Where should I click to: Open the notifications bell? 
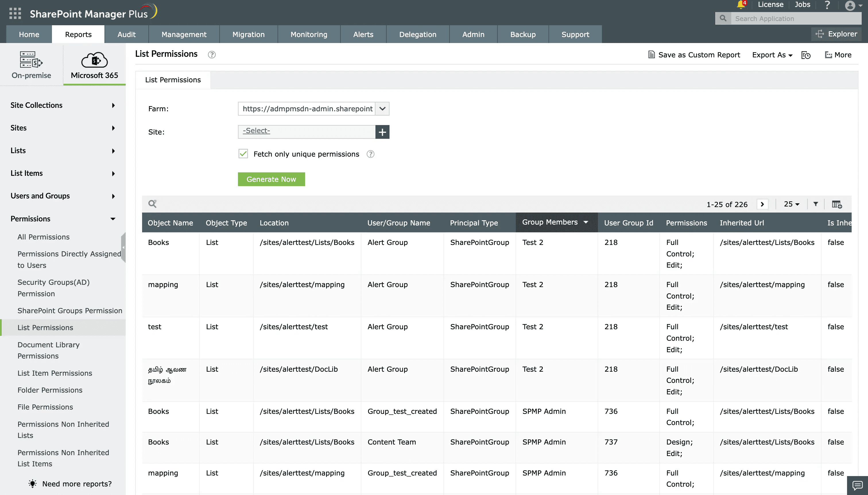pos(741,5)
